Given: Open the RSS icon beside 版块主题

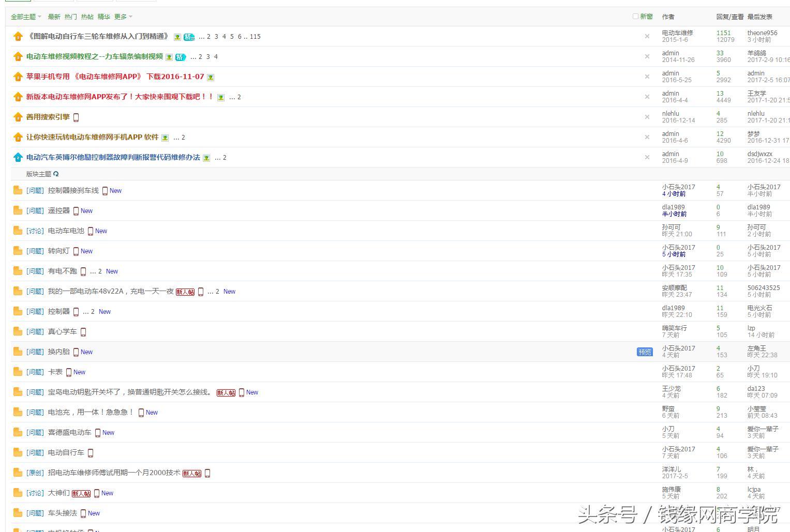Looking at the screenshot, I should [56, 174].
